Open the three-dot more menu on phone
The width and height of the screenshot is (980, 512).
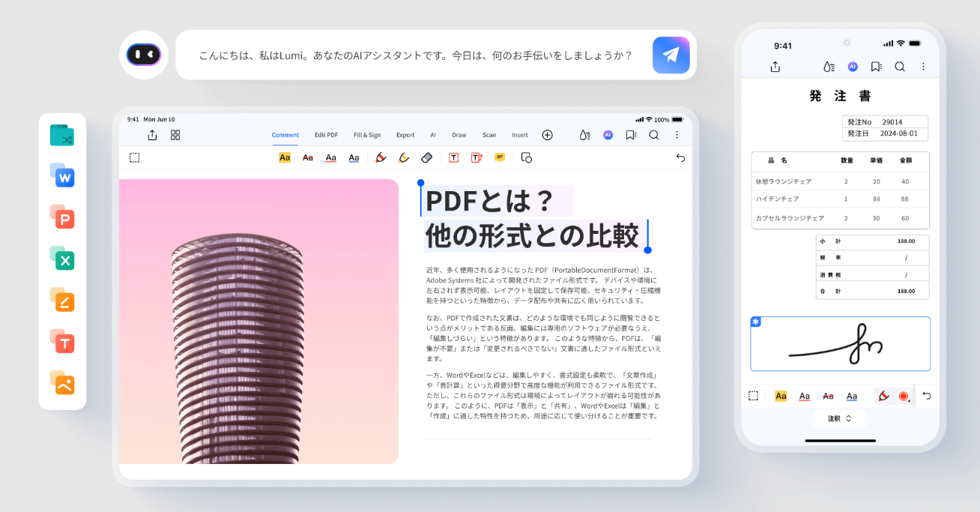point(923,67)
